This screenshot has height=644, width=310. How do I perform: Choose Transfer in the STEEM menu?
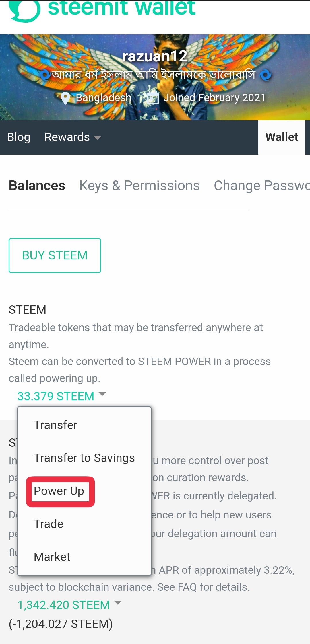(x=56, y=425)
